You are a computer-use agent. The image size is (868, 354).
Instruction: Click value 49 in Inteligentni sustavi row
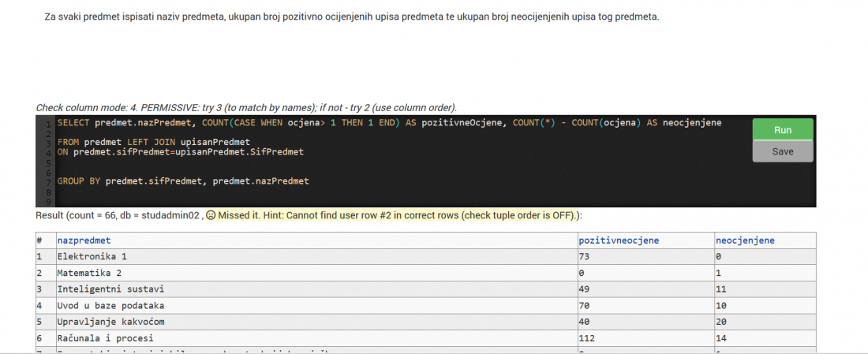click(x=584, y=289)
